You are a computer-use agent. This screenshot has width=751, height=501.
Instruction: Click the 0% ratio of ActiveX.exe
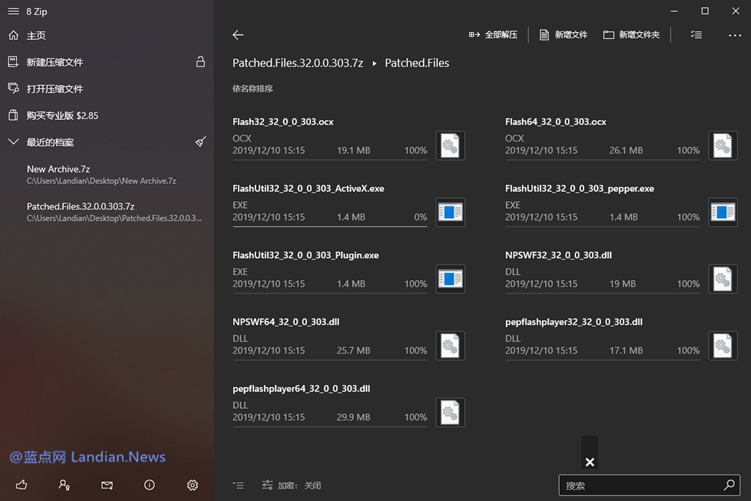tap(421, 217)
